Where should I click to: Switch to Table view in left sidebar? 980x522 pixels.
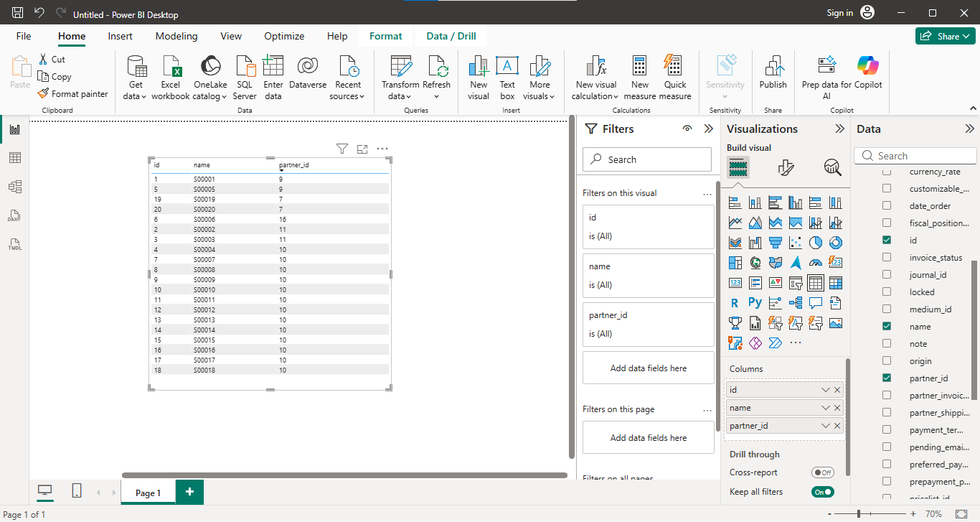pyautogui.click(x=14, y=158)
